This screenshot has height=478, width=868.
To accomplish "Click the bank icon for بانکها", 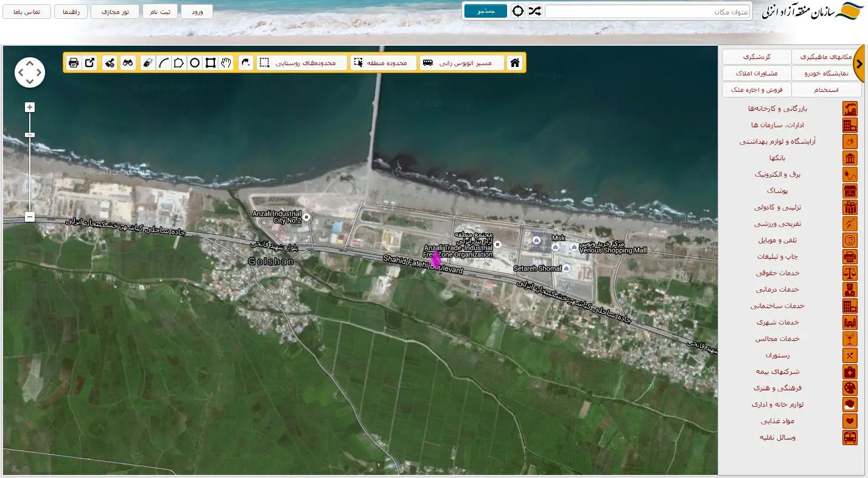I will coord(850,158).
